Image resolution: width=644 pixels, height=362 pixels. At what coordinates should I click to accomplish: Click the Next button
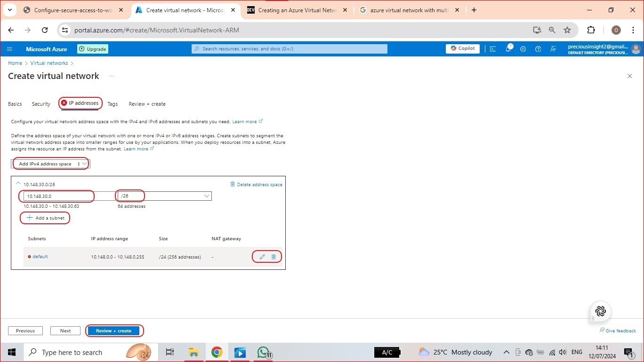click(x=65, y=331)
